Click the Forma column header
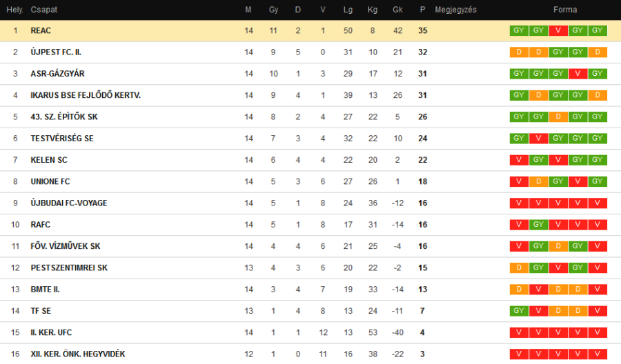 click(564, 10)
